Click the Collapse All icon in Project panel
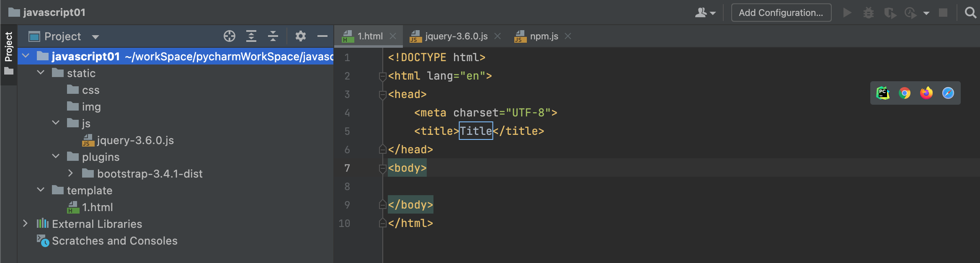This screenshot has width=980, height=263. click(x=273, y=36)
